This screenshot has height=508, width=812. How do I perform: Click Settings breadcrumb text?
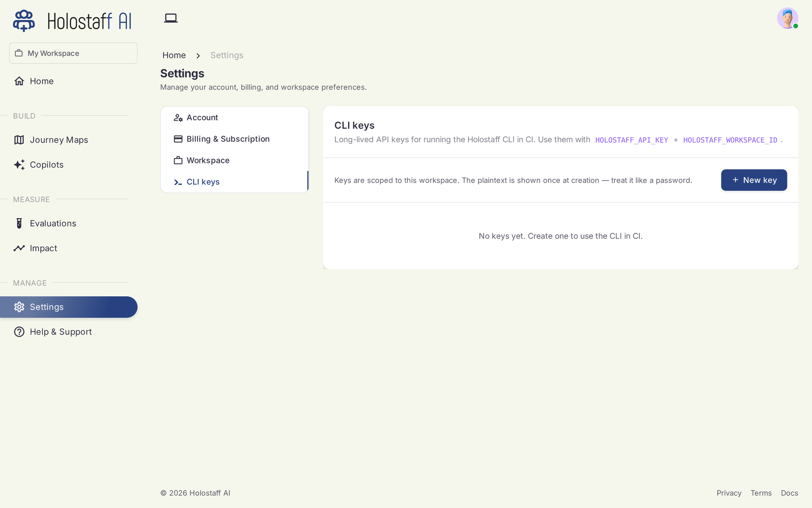227,55
